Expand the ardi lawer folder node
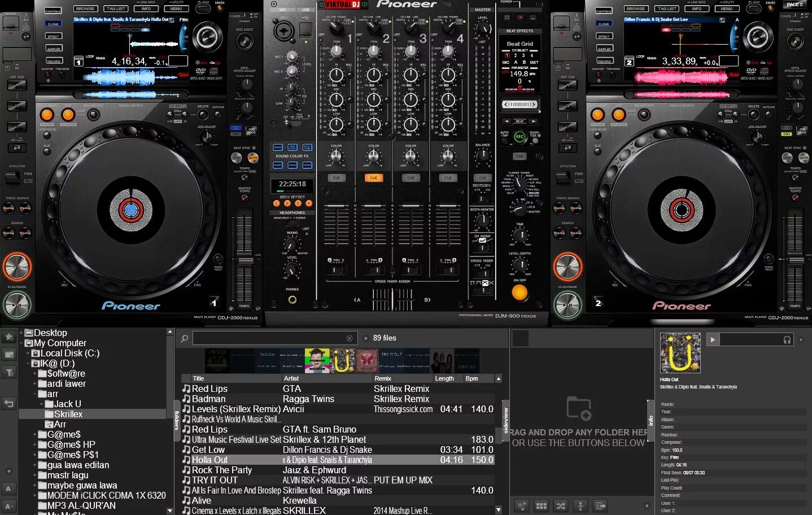Image resolution: width=812 pixels, height=515 pixels. click(x=35, y=383)
